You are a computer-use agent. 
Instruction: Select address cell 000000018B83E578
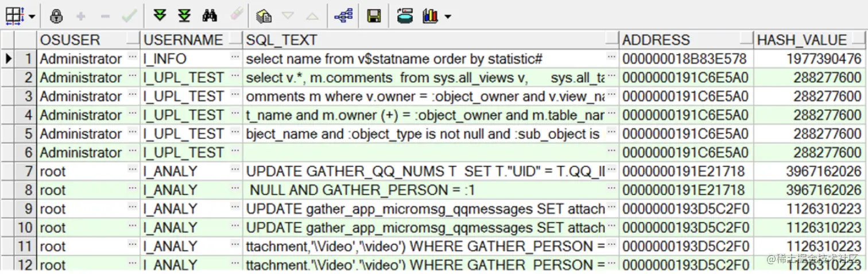pyautogui.click(x=687, y=59)
